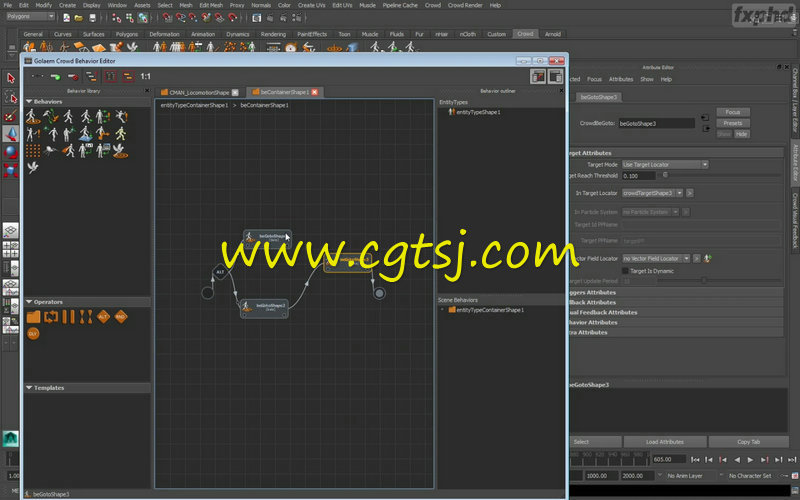Click the Copy Tab button
The width and height of the screenshot is (800, 500).
coord(748,442)
